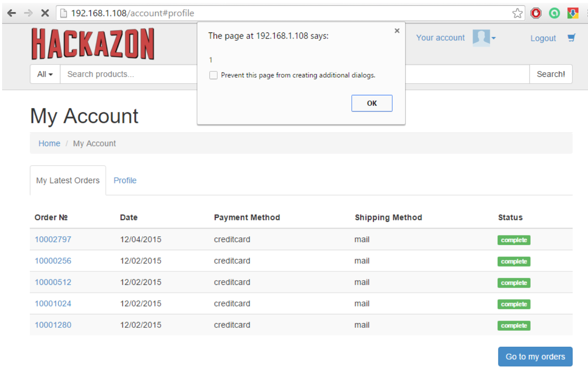Click the Search! button
The width and height of the screenshot is (588, 373).
click(551, 74)
